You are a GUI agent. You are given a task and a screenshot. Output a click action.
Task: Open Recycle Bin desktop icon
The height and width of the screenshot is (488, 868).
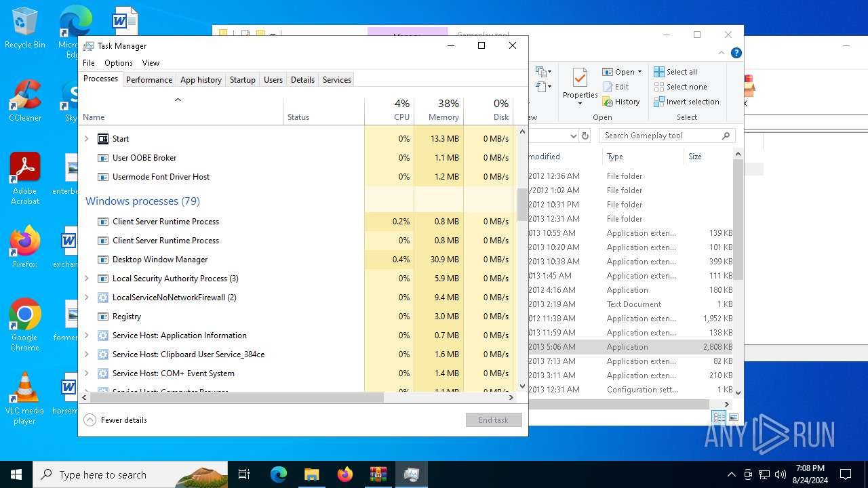tap(24, 28)
